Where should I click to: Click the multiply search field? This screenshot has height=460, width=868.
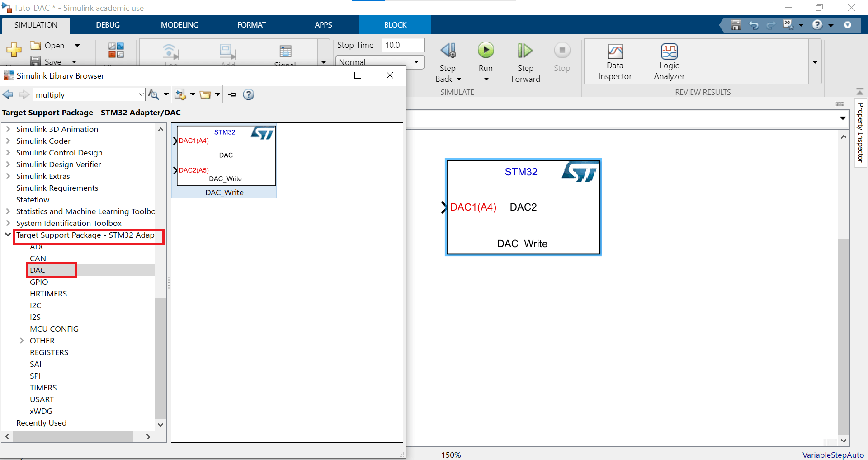click(86, 94)
